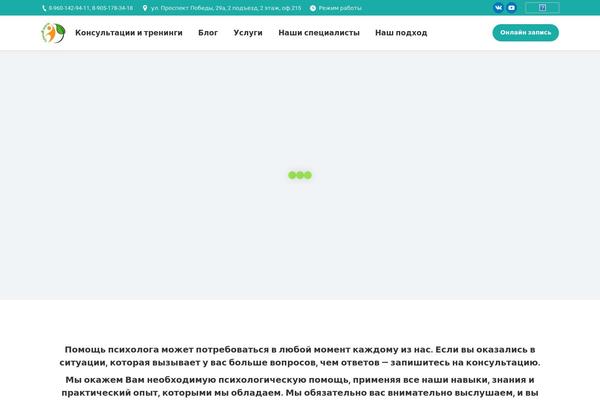Open the Услуги menu item
The height and width of the screenshot is (400, 600).
tap(248, 33)
